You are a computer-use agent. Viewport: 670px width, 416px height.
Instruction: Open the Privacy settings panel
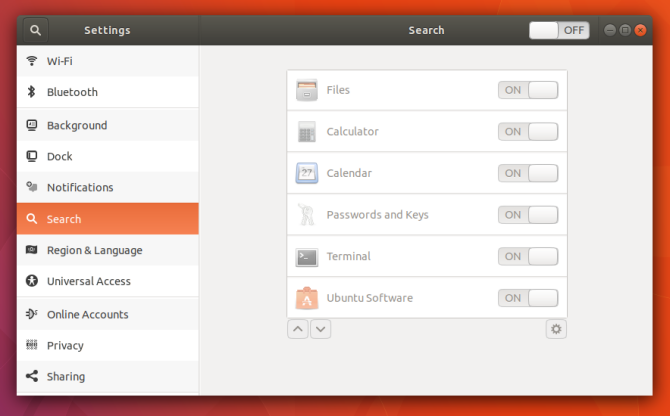point(108,346)
